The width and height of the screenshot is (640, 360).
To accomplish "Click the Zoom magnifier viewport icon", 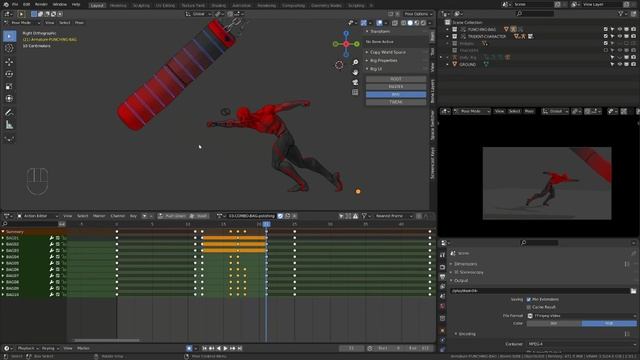I will [355, 62].
